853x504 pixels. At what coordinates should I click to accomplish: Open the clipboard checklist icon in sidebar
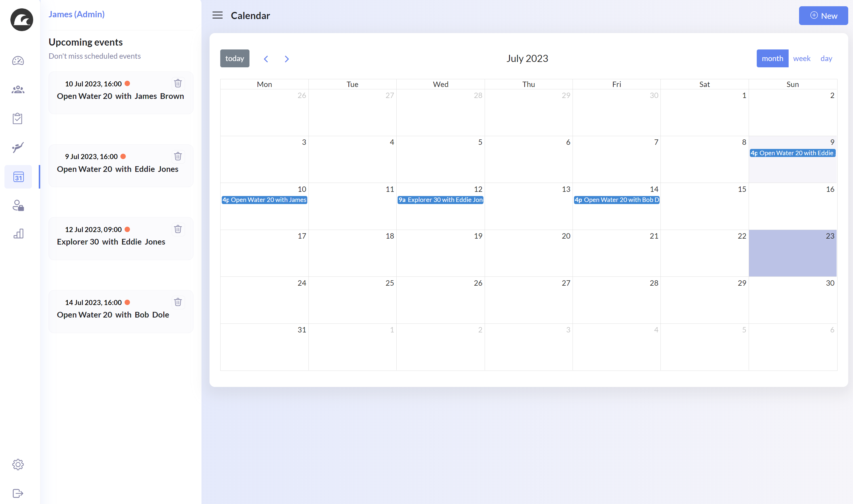coord(18,119)
